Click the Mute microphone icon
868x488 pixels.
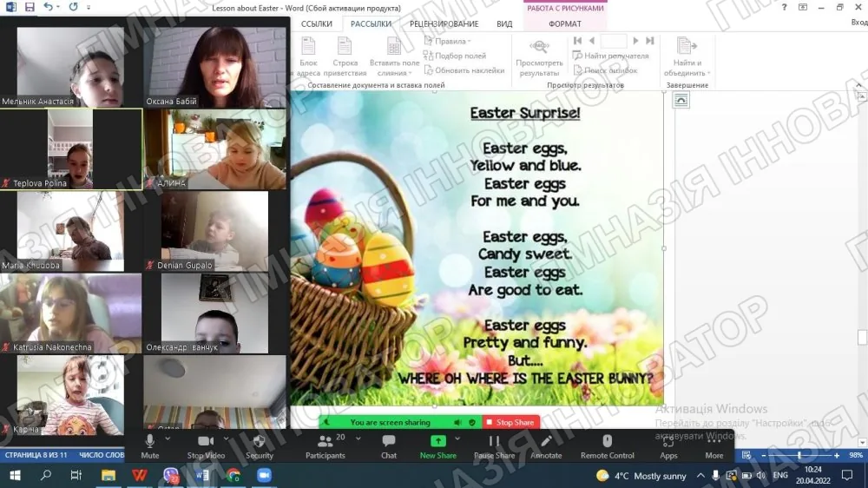[149, 441]
